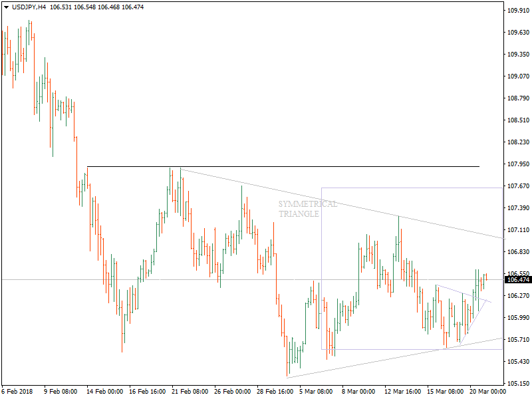Click the current price tag 106.474
Image resolution: width=532 pixels, height=399 pixels.
(517, 279)
